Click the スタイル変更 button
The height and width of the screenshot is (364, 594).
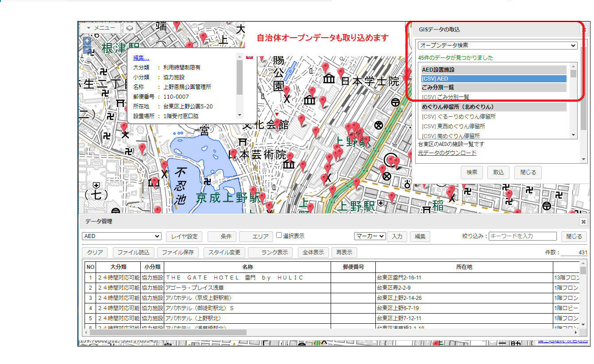coord(224,253)
